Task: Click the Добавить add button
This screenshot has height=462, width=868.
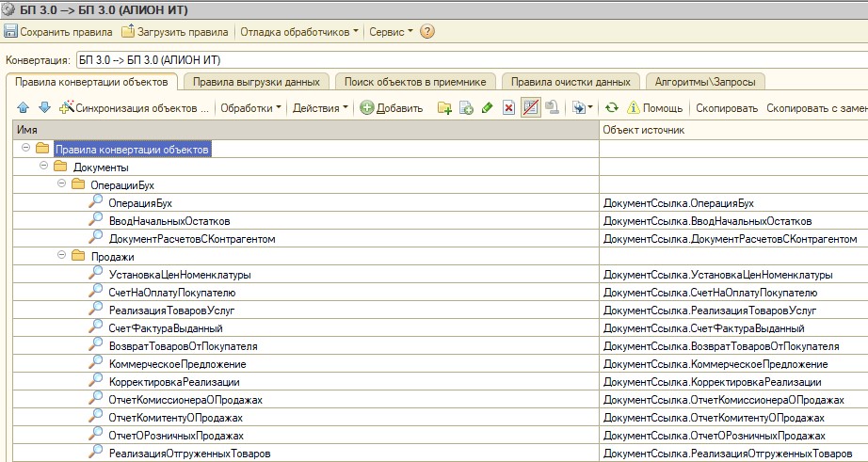Action: (x=391, y=108)
